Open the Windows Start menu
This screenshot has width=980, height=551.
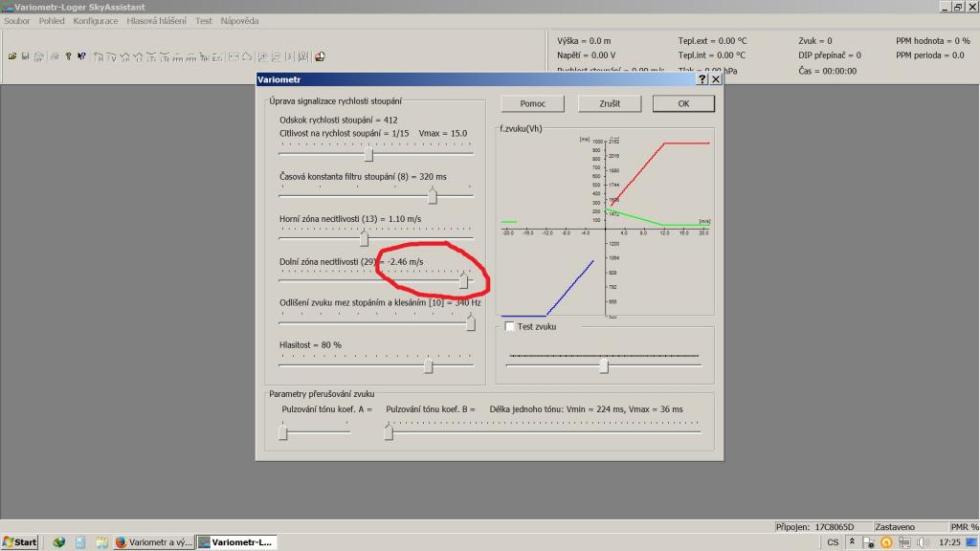20,541
